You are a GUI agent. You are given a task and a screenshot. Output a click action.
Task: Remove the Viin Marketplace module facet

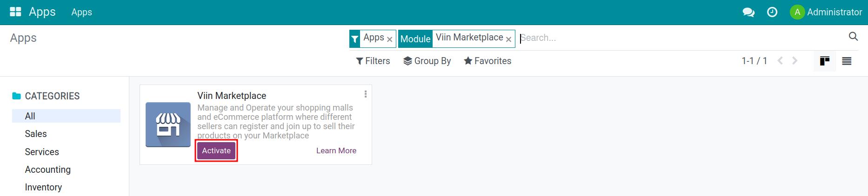509,39
